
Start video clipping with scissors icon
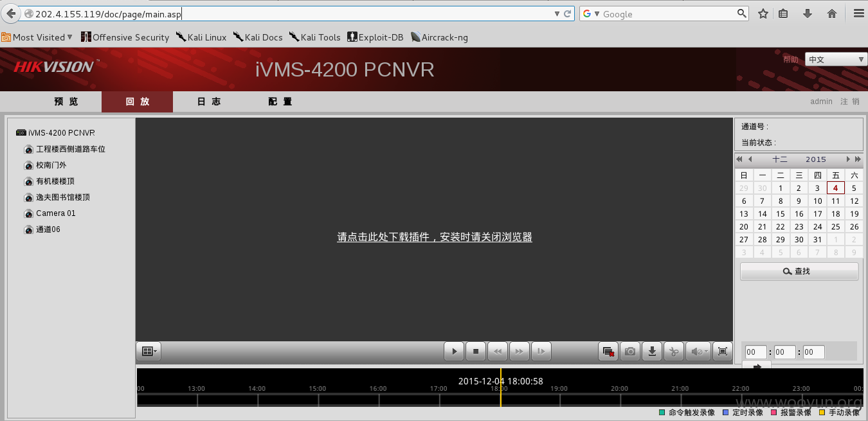[674, 351]
